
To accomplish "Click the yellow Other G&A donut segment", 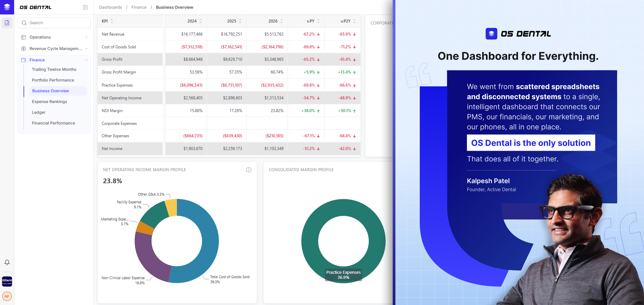I will (x=172, y=207).
